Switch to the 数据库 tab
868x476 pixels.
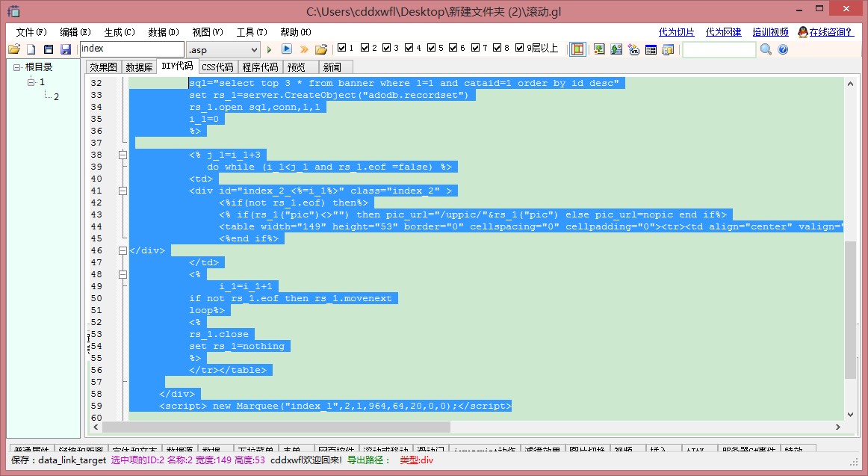click(x=139, y=67)
